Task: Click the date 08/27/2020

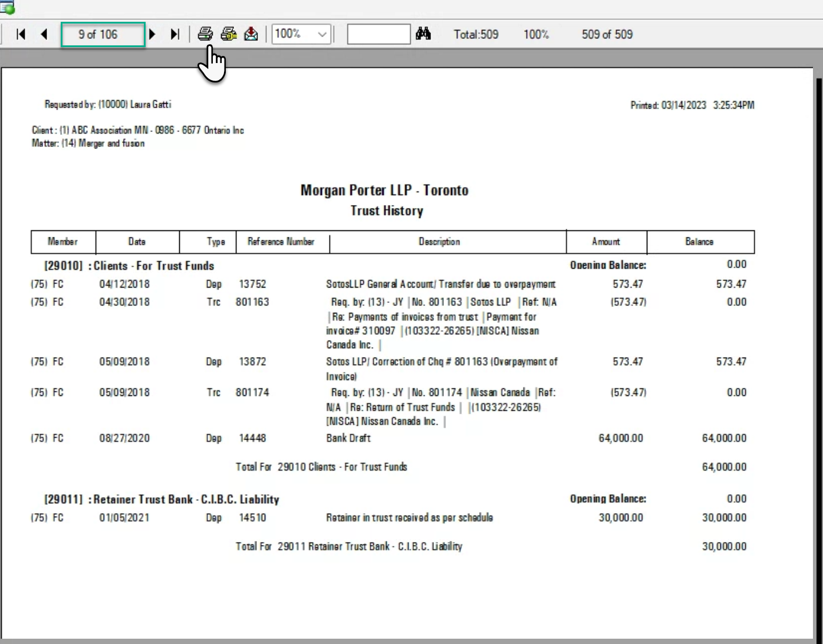Action: click(124, 438)
